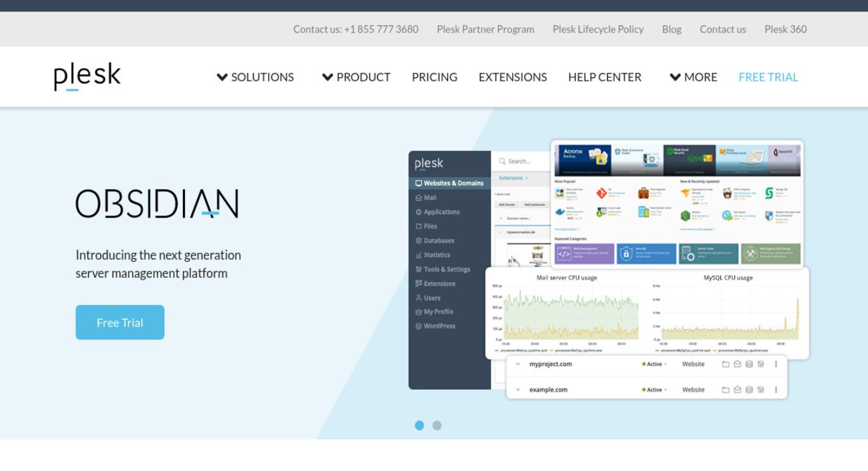868x471 pixels.
Task: Click the Contact us link in top bar
Action: pyautogui.click(x=723, y=29)
